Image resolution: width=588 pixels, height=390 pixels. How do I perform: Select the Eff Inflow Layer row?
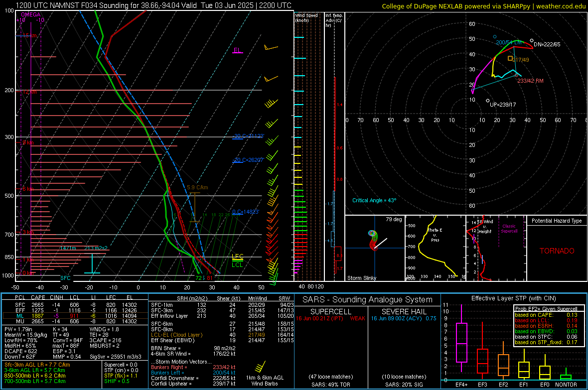pyautogui.click(x=222, y=316)
